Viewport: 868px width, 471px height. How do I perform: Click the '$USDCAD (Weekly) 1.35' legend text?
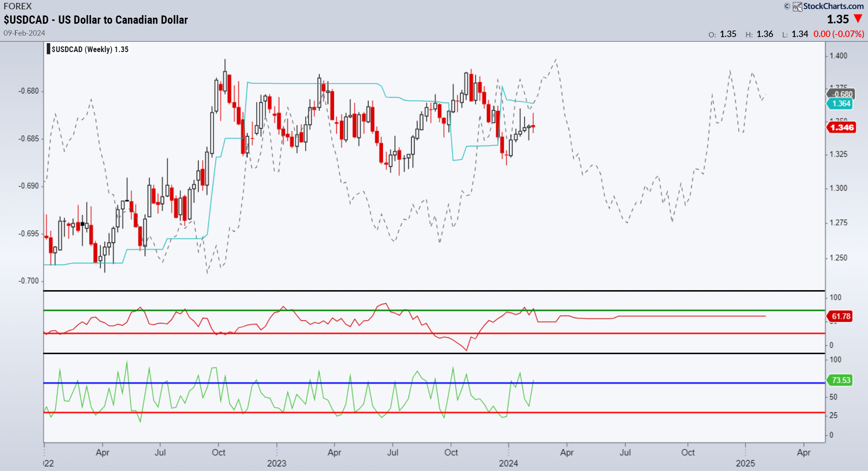[x=90, y=49]
